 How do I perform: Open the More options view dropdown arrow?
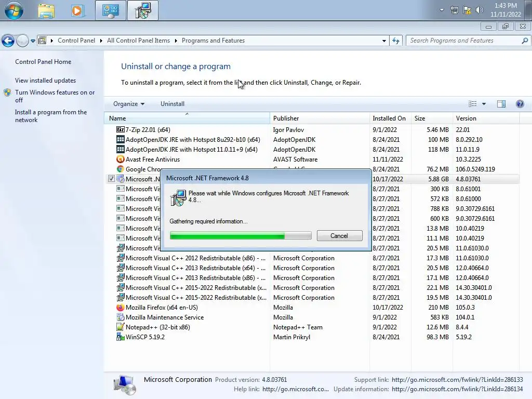pos(484,104)
